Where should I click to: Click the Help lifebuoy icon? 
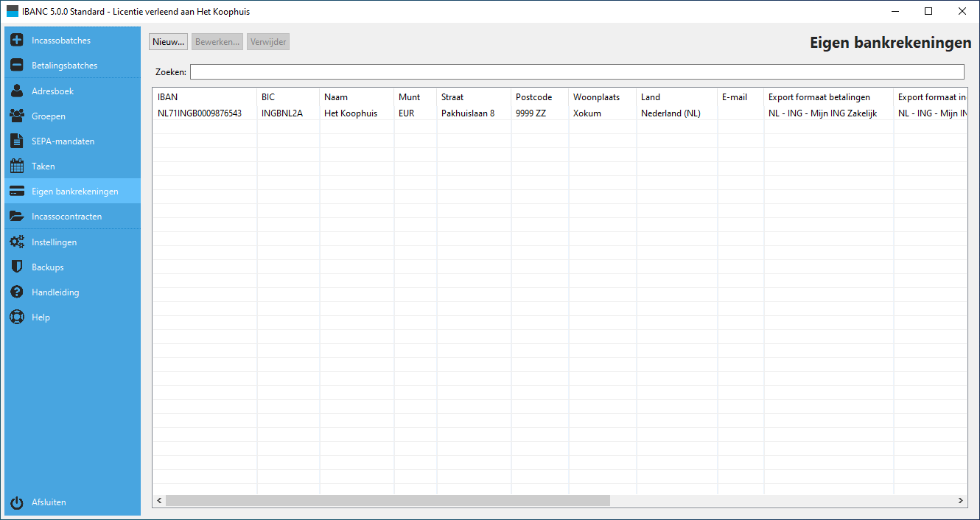pyautogui.click(x=17, y=317)
